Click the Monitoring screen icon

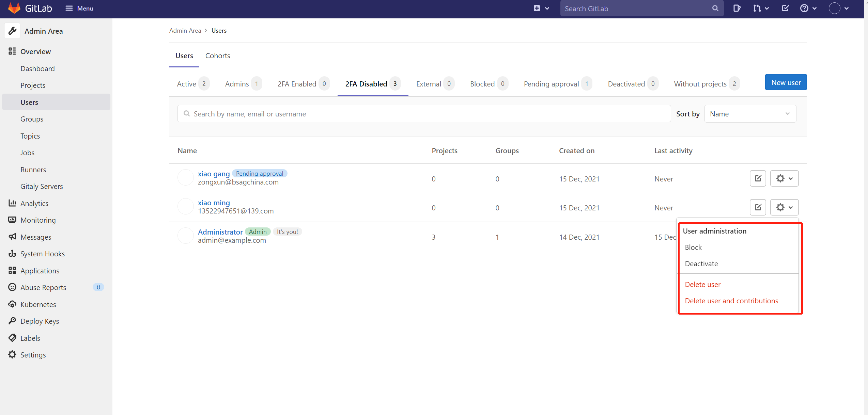click(x=12, y=220)
